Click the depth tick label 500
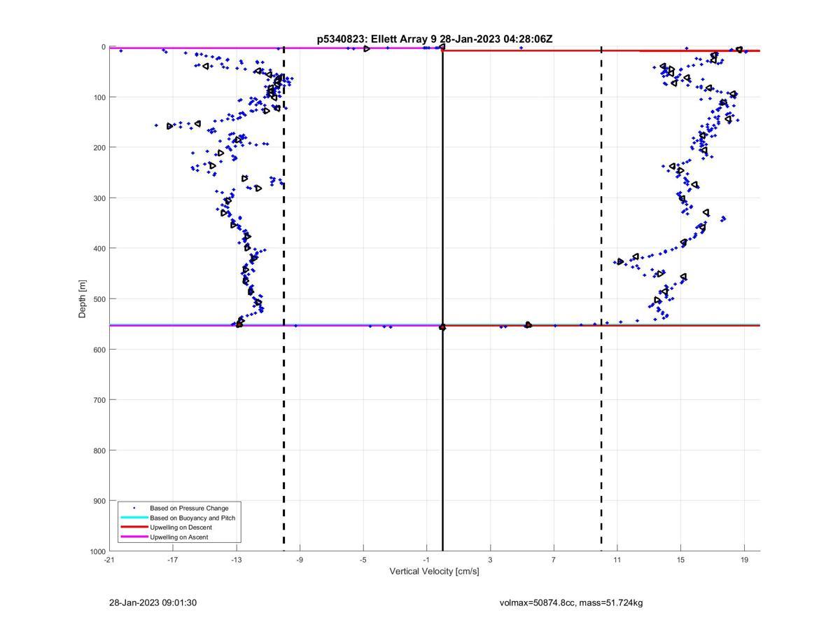 (99, 299)
